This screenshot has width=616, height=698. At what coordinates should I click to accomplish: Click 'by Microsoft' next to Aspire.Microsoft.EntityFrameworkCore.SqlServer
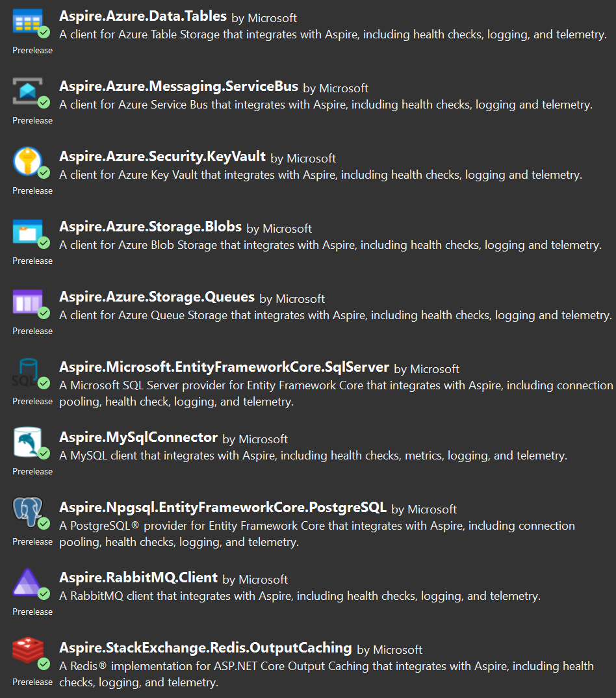click(x=426, y=369)
